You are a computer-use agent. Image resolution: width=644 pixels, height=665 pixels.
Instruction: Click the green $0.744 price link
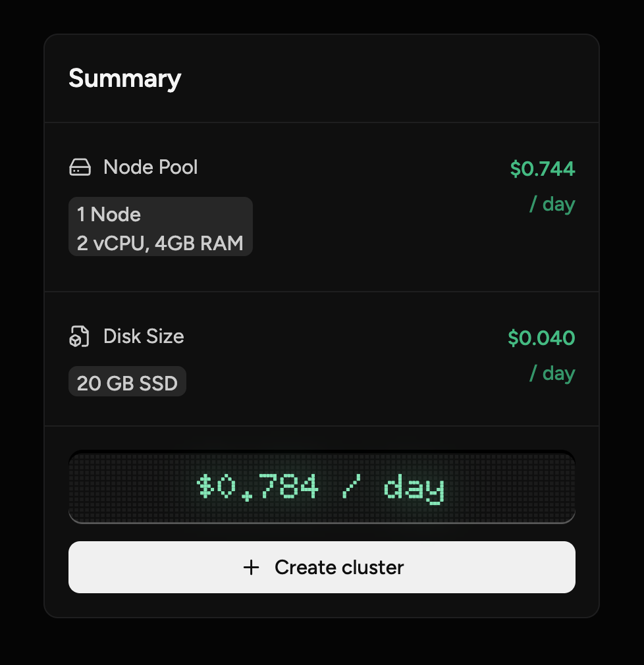pos(541,169)
